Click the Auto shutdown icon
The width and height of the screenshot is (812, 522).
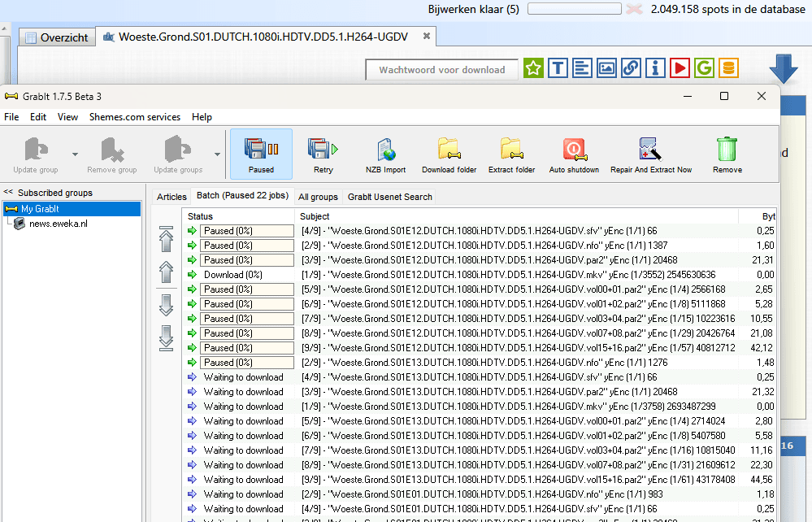[574, 151]
